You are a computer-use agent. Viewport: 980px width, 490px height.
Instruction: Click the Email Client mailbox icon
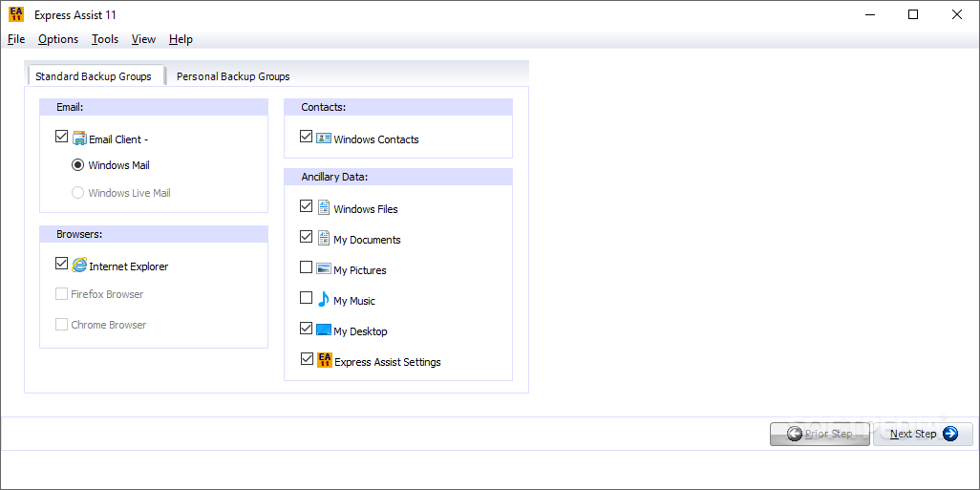click(x=79, y=138)
